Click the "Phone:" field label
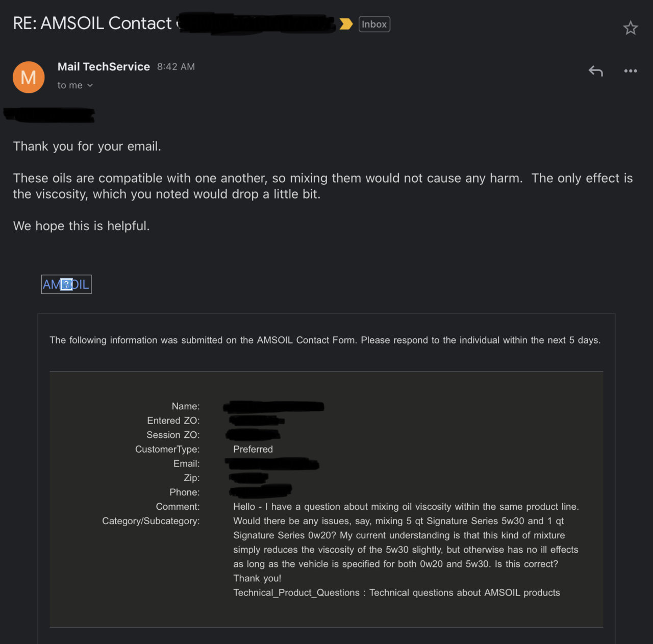 point(185,492)
